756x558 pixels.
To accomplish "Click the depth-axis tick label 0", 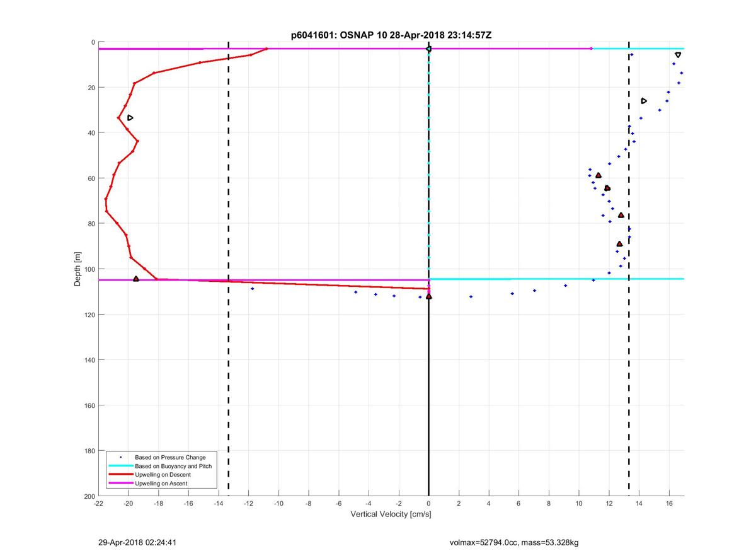I will pyautogui.click(x=93, y=42).
